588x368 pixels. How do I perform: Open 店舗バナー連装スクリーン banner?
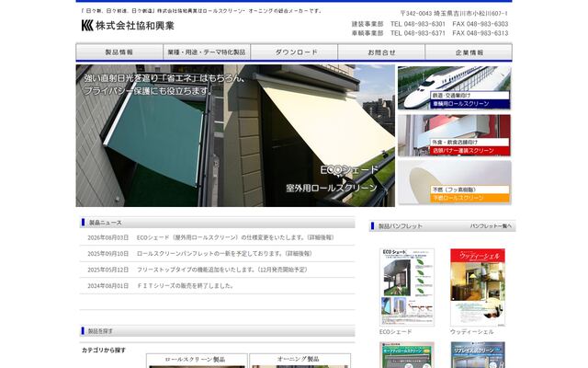point(454,135)
